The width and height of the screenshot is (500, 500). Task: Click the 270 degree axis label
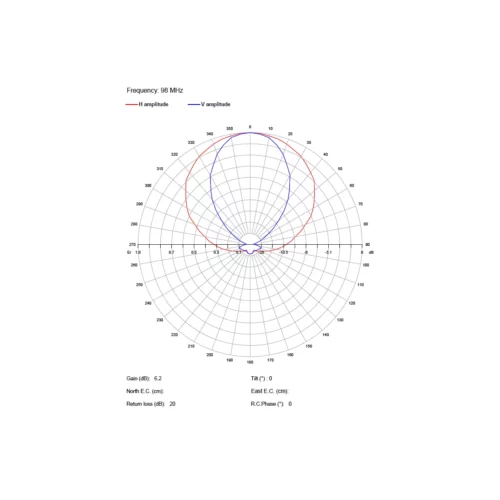(x=133, y=244)
